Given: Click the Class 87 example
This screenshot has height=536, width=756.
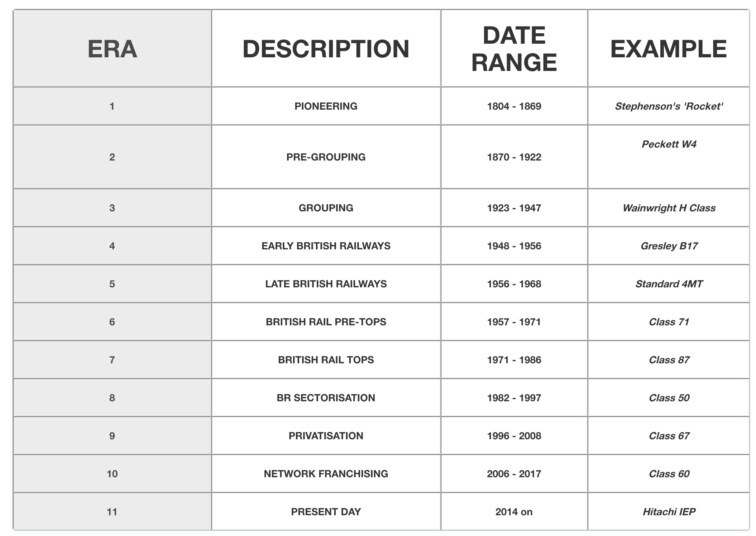Looking at the screenshot, I should 669,360.
